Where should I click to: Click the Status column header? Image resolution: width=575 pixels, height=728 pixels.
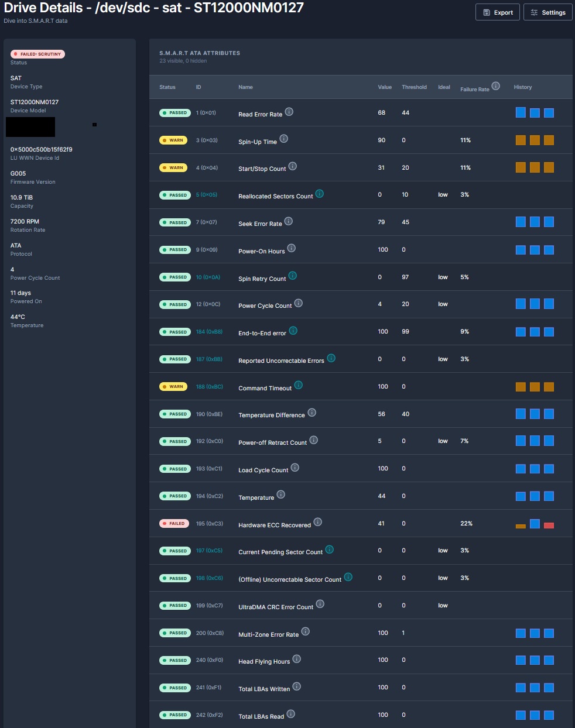pyautogui.click(x=167, y=87)
